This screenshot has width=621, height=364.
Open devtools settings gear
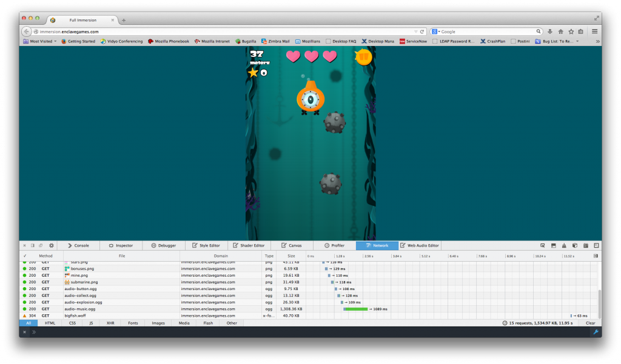(51, 245)
